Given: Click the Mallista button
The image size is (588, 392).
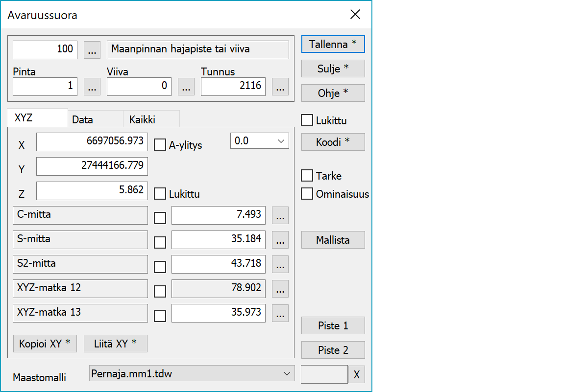Looking at the screenshot, I should [333, 240].
